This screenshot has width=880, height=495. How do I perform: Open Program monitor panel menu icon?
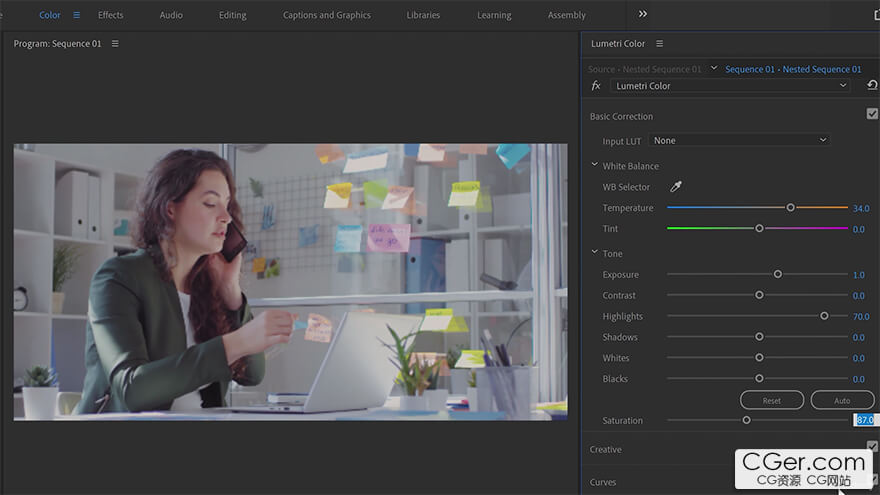[x=115, y=44]
